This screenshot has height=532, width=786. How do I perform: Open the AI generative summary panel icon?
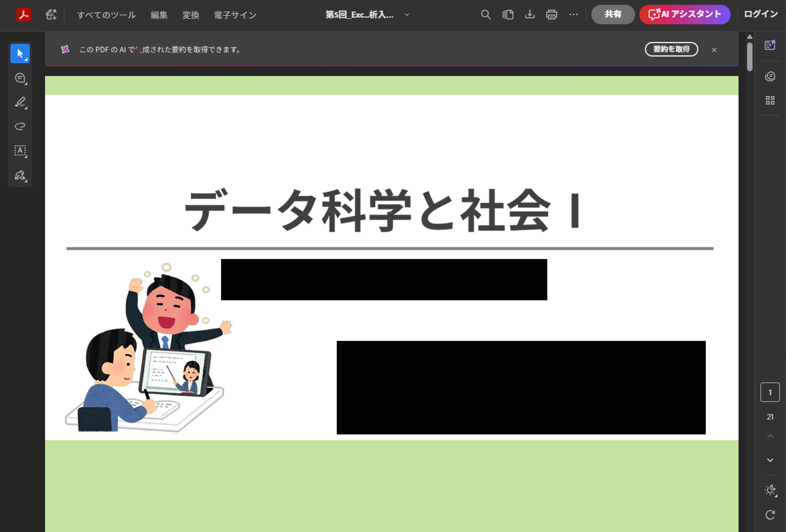point(770,45)
